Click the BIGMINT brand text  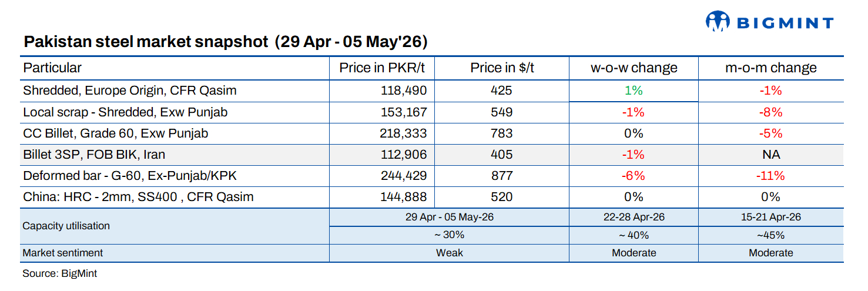click(x=785, y=23)
